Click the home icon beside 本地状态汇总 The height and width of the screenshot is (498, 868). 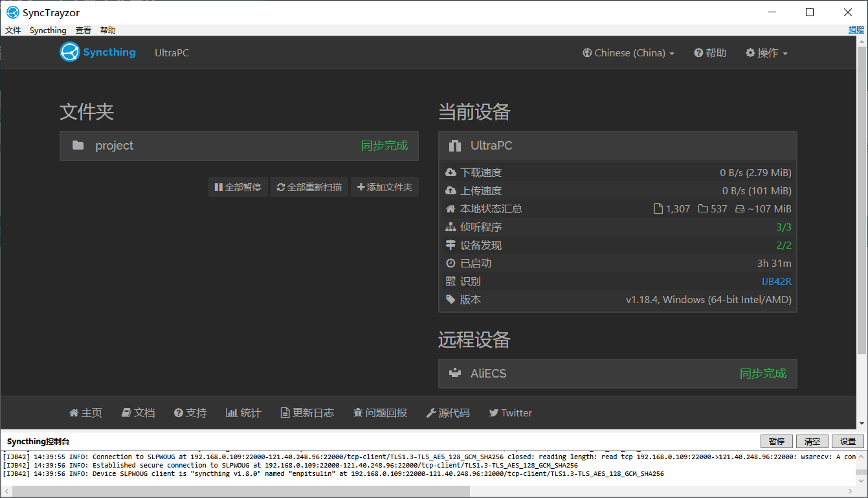point(451,209)
